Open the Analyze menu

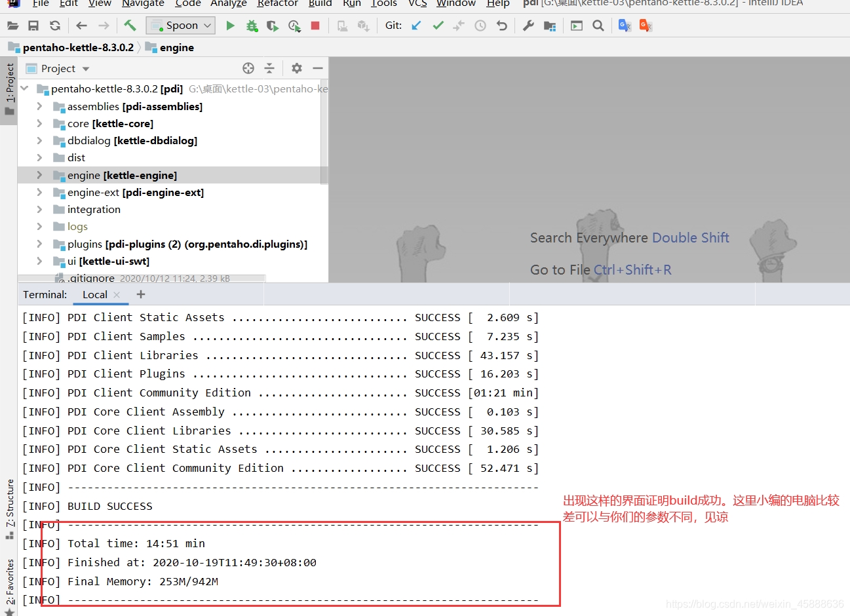coord(229,3)
